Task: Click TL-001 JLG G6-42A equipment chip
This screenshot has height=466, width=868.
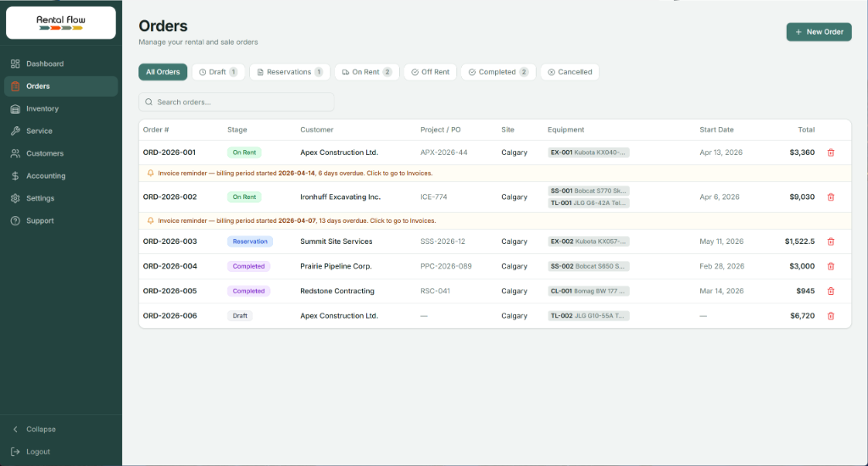Action: coord(588,203)
